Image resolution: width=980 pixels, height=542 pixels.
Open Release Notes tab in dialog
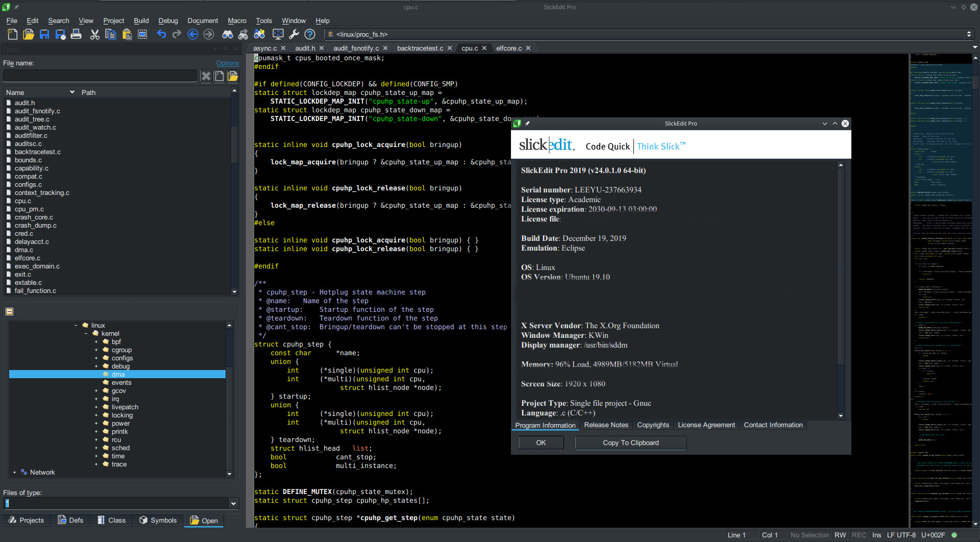[606, 425]
